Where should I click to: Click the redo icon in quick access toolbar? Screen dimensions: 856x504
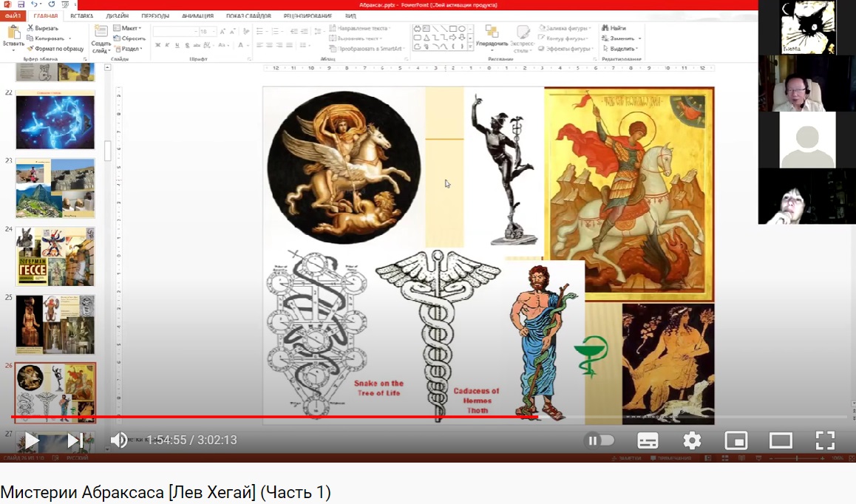(51, 4)
